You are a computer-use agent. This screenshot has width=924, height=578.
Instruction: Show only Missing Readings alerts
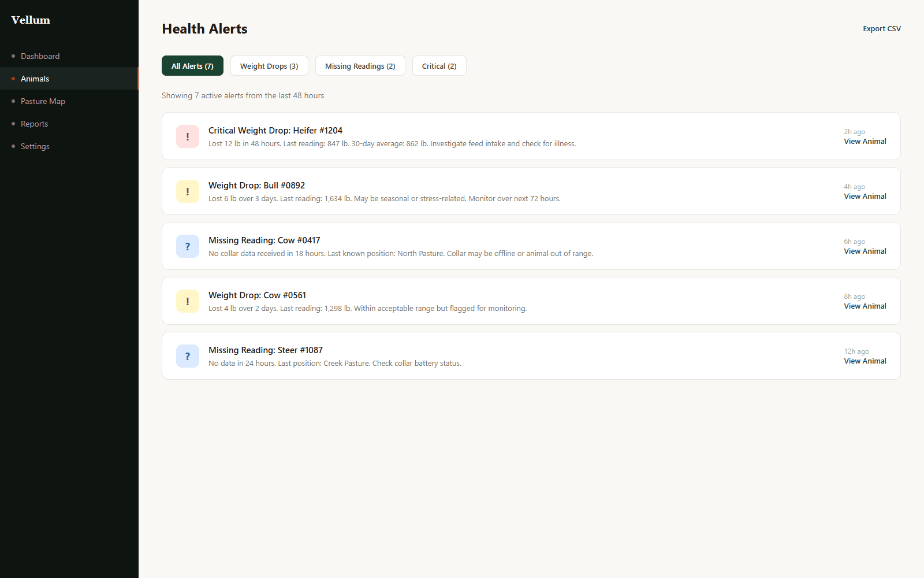[x=360, y=65]
